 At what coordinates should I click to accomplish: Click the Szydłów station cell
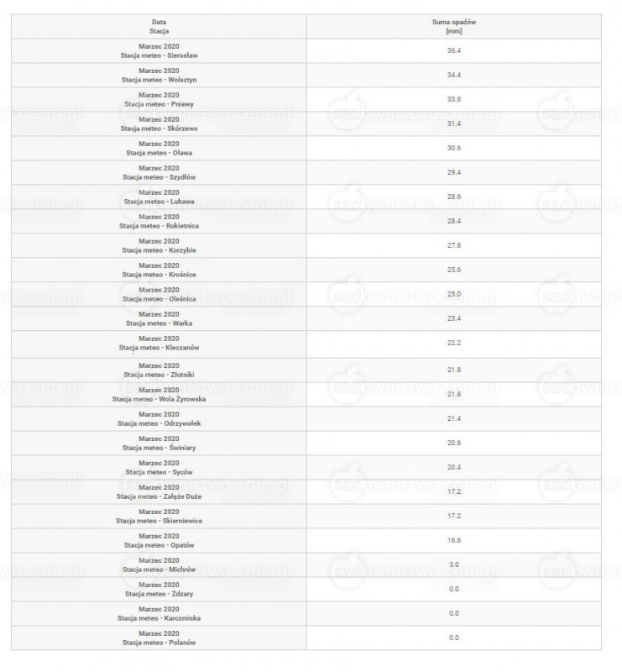coord(159,173)
